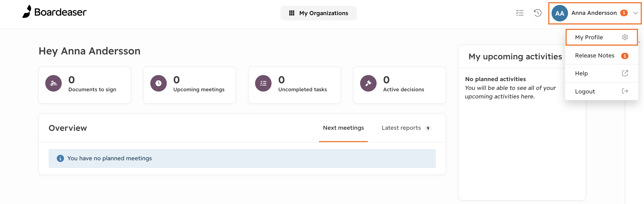The width and height of the screenshot is (644, 204).
Task: Click the gear icon next to My Profile
Action: [625, 37]
